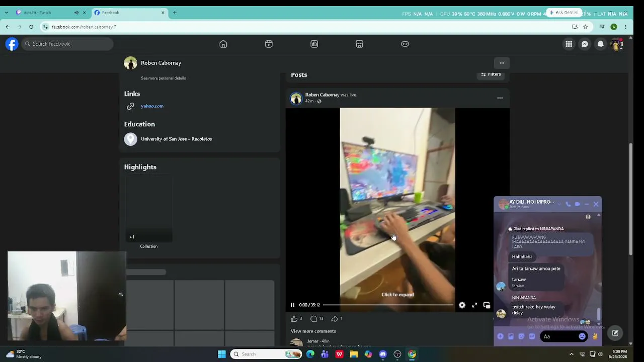The width and height of the screenshot is (644, 362).
Task: Mute the dota2ti Twitch tab audio
Action: 76,13
